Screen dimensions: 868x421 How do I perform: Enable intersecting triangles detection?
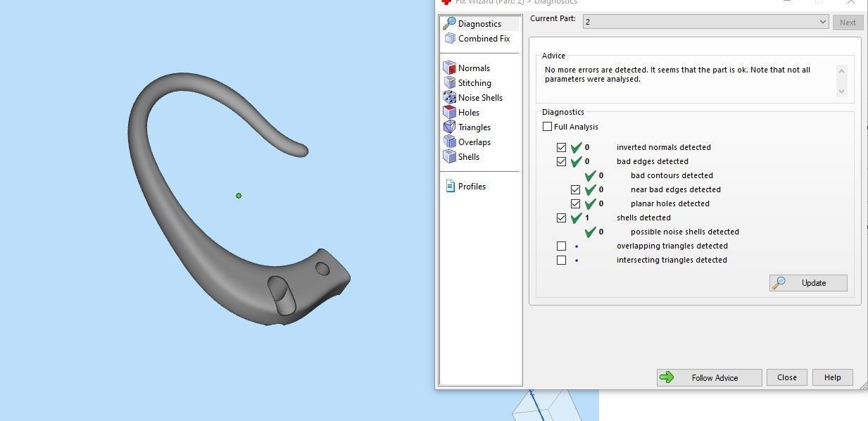561,260
